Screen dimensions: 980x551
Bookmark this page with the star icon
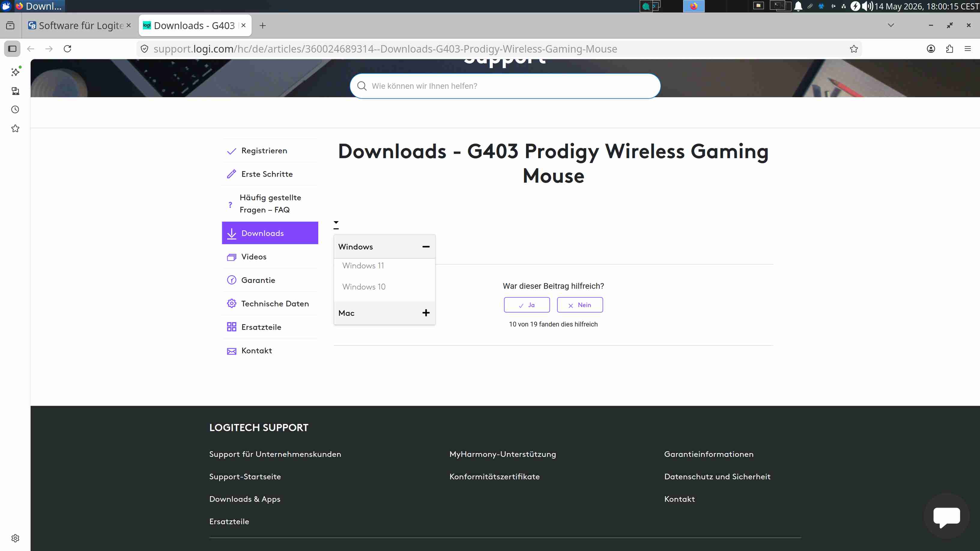click(854, 49)
